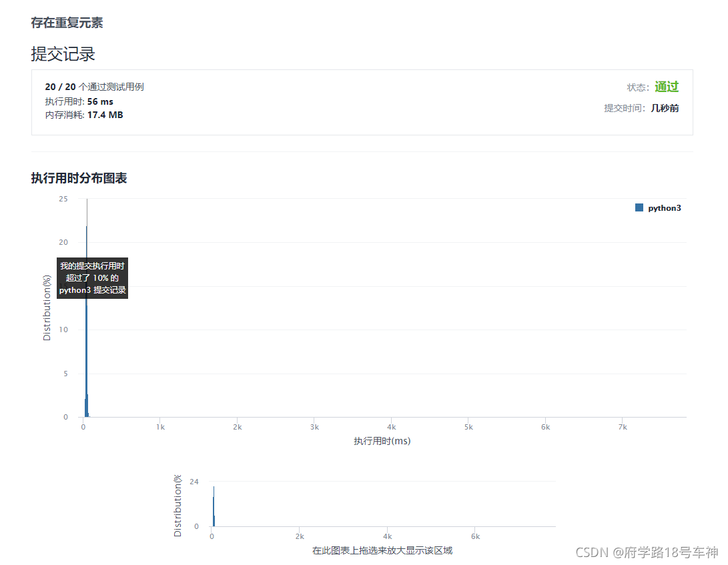Click the 20 / 20 个通过测试用例 text
The image size is (728, 565).
94,87
